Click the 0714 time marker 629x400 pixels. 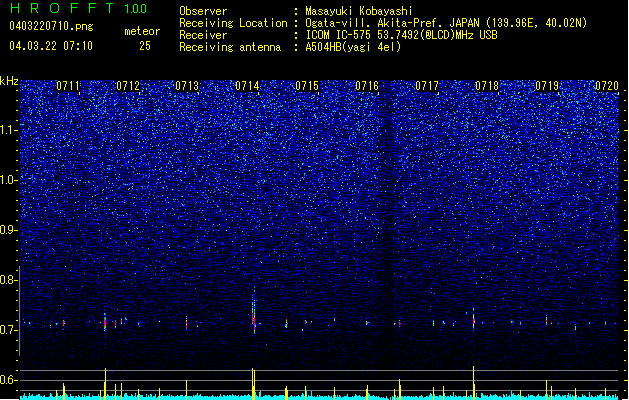[x=247, y=86]
